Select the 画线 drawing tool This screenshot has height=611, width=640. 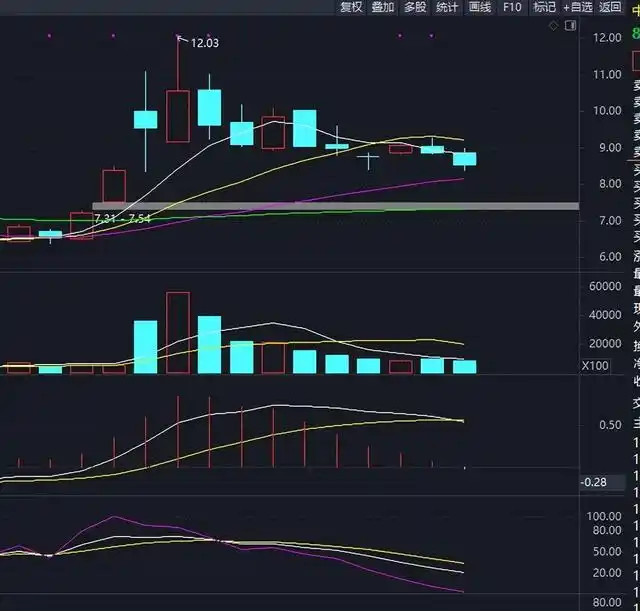click(480, 7)
